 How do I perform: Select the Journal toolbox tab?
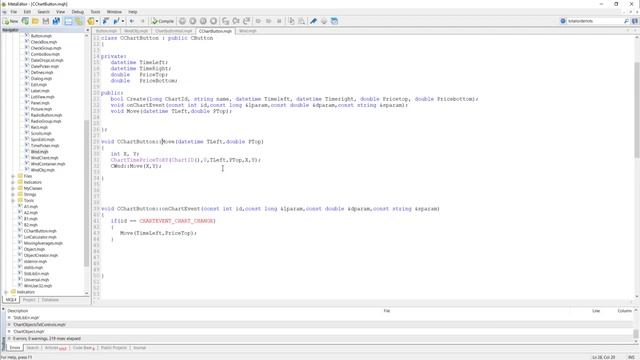[139, 348]
